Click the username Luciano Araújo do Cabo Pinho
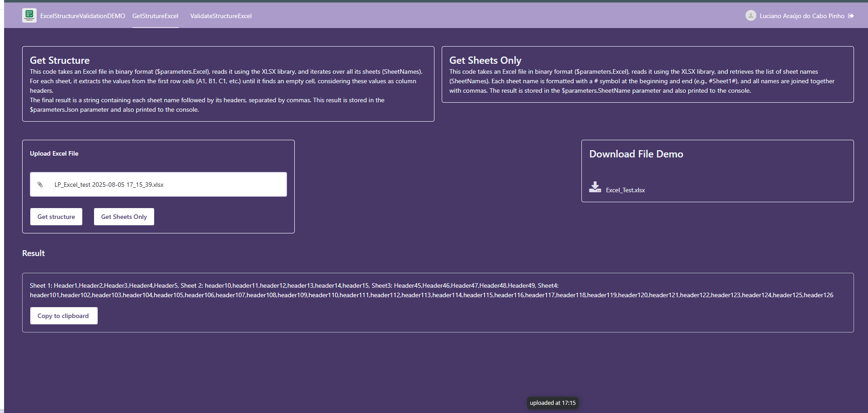The height and width of the screenshot is (413, 868). tap(802, 16)
